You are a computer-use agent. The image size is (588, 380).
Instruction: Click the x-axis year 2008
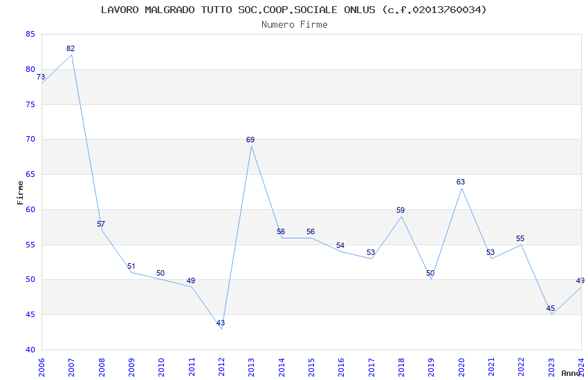click(101, 367)
